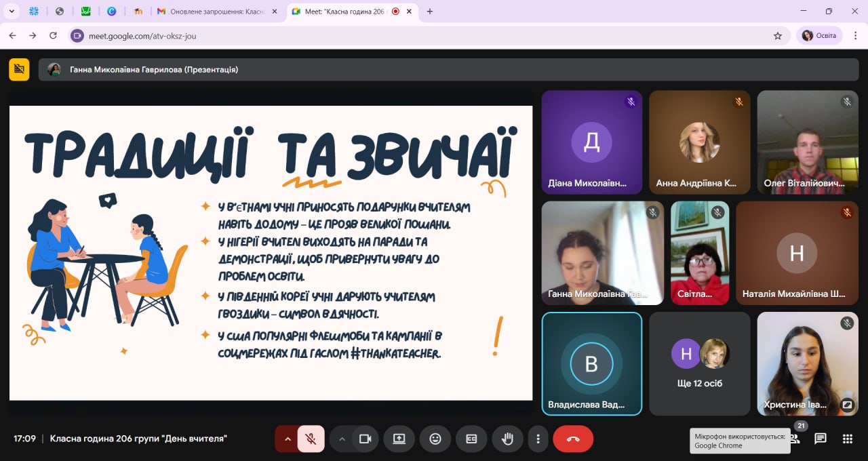Go back with the browser back arrow
868x461 pixels.
12,35
